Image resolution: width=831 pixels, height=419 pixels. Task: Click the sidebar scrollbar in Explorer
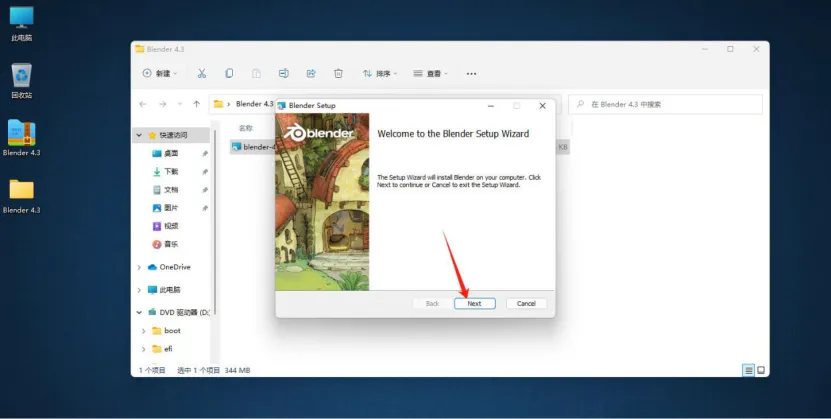pyautogui.click(x=215, y=222)
